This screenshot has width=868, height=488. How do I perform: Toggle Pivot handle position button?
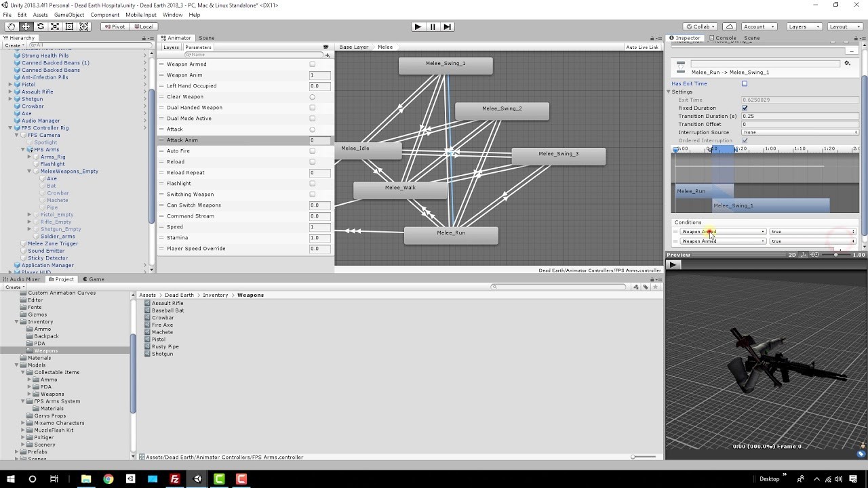(x=115, y=26)
